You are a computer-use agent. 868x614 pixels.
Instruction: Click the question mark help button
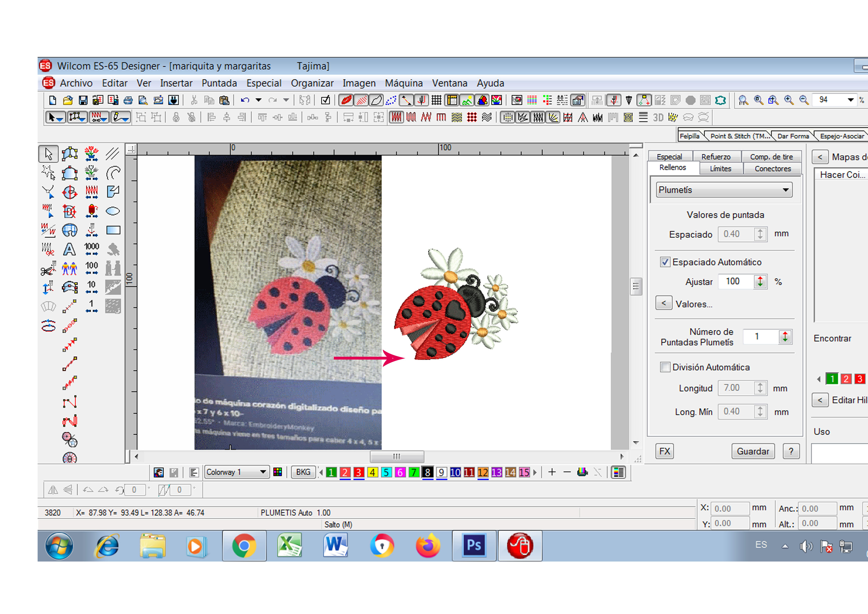[791, 451]
